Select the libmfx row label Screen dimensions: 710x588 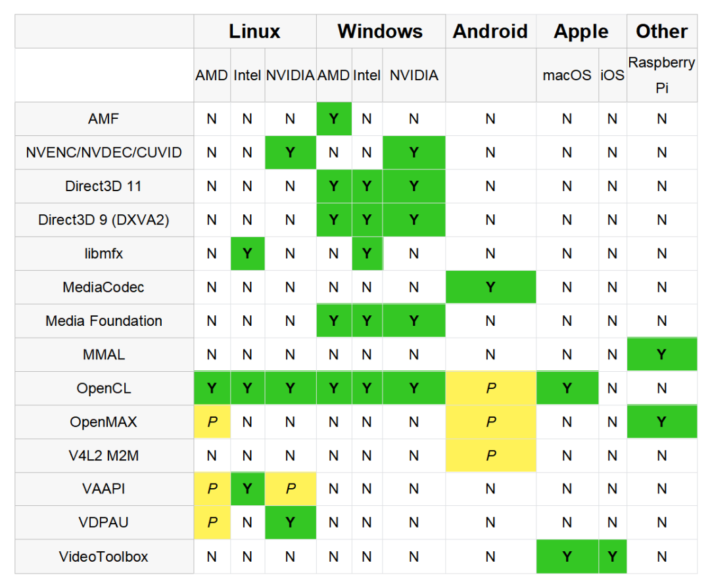(104, 254)
